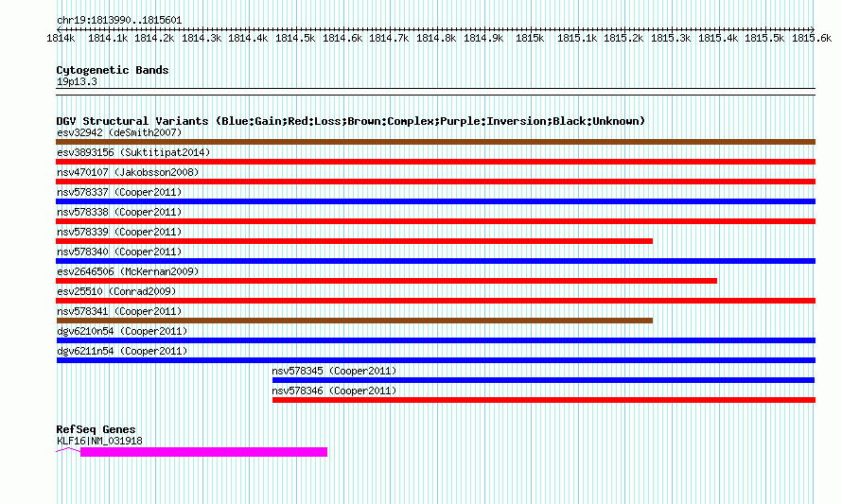
Task: Click the nsv578340 blue gain bar
Action: [435, 261]
